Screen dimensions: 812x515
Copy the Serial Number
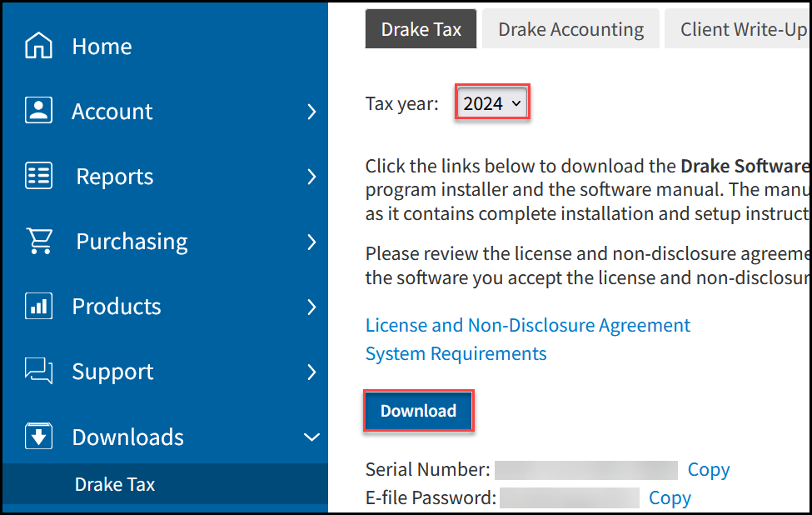tap(709, 469)
